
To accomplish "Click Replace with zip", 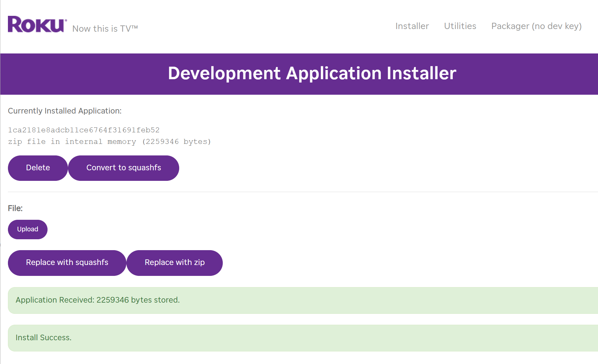I will tap(175, 263).
